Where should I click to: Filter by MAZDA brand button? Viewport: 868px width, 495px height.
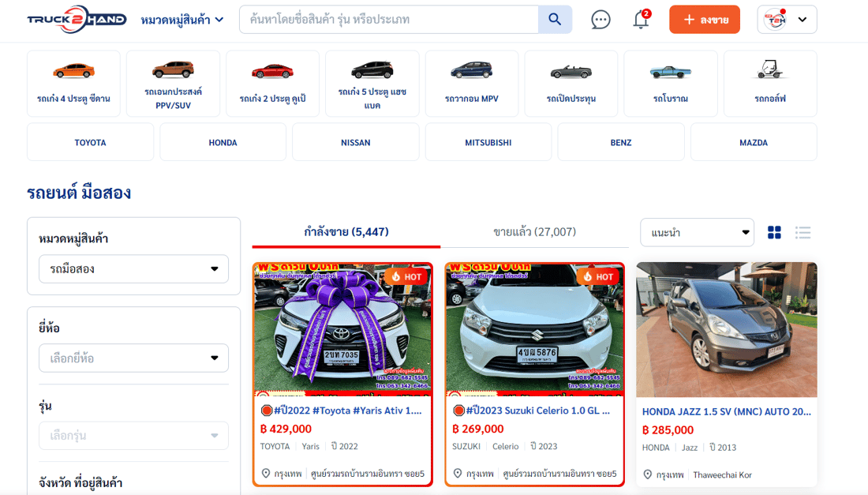coord(754,142)
